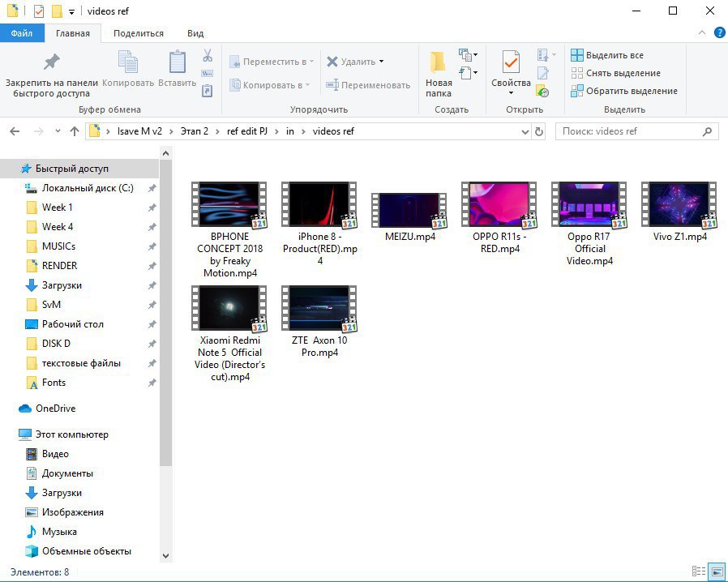The image size is (728, 582).
Task: Select Oppo R17 Official Video.mp4
Action: pos(589,225)
